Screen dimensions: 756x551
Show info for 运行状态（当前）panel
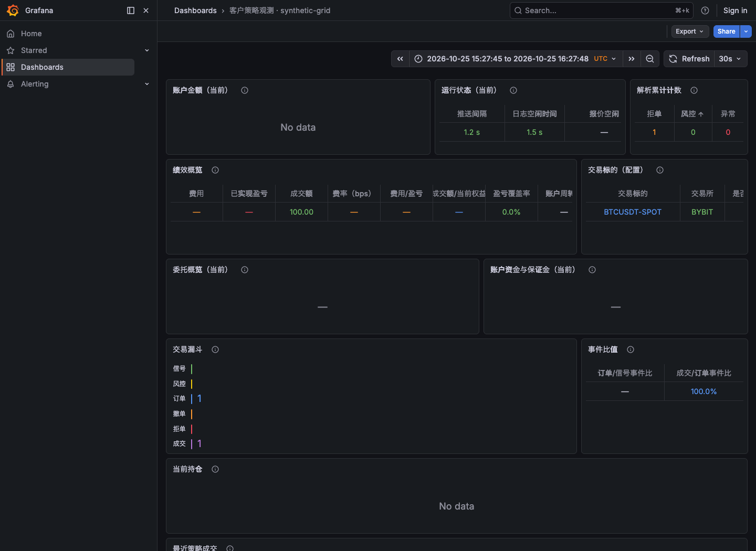point(513,90)
